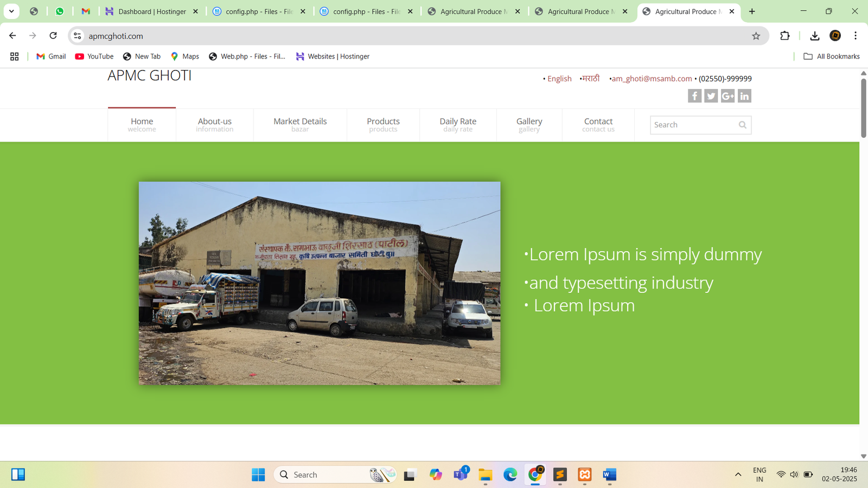868x488 pixels.
Task: Click the Facebook social icon
Action: (694, 96)
